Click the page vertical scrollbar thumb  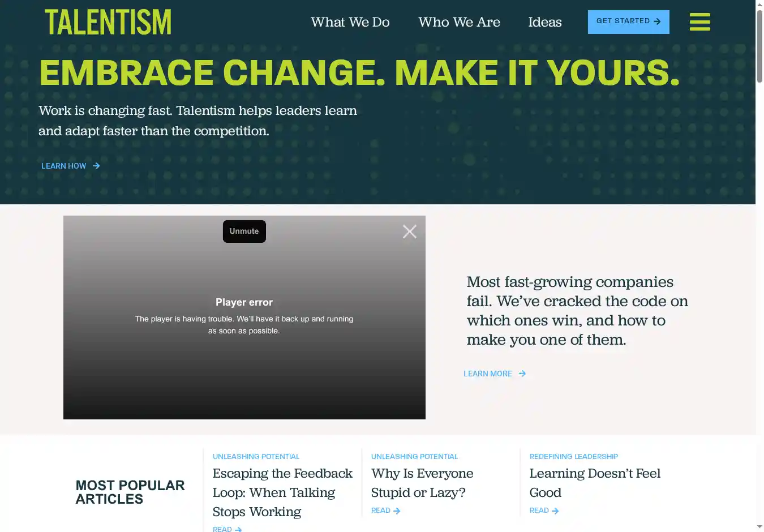pyautogui.click(x=759, y=45)
